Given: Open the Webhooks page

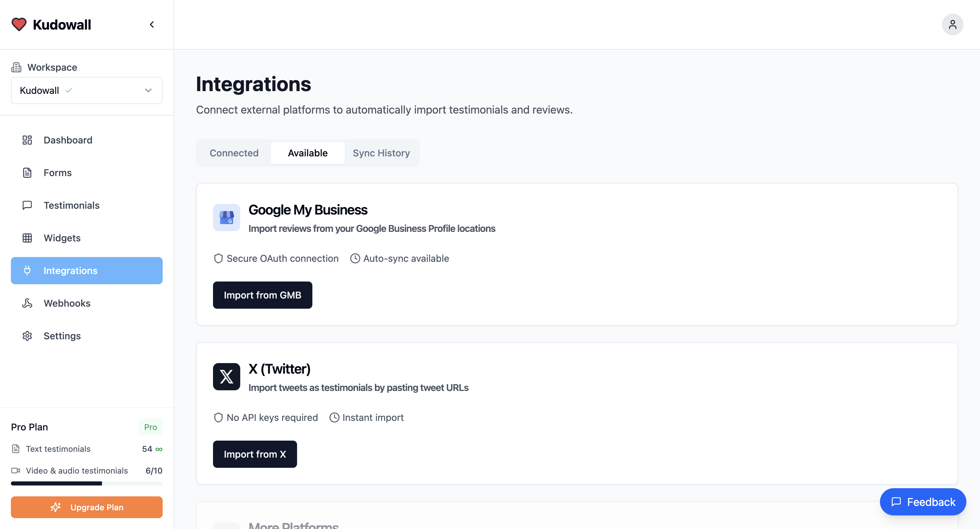Looking at the screenshot, I should click(x=87, y=304).
